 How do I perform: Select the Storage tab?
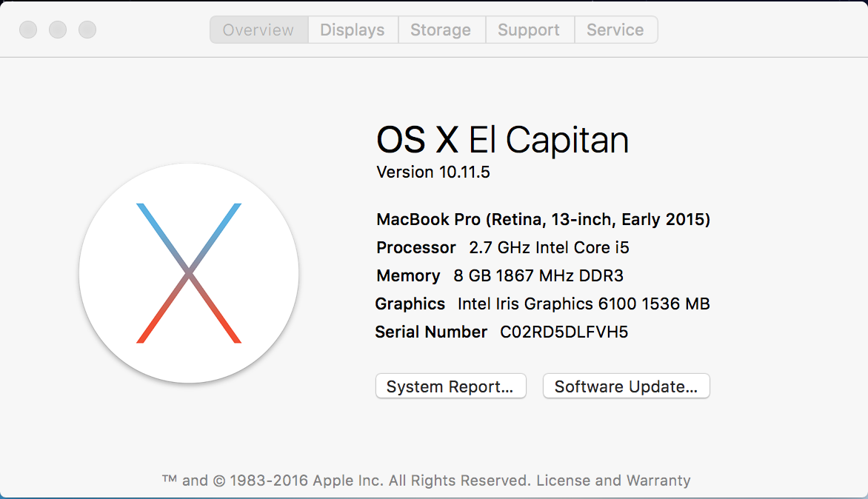(441, 30)
